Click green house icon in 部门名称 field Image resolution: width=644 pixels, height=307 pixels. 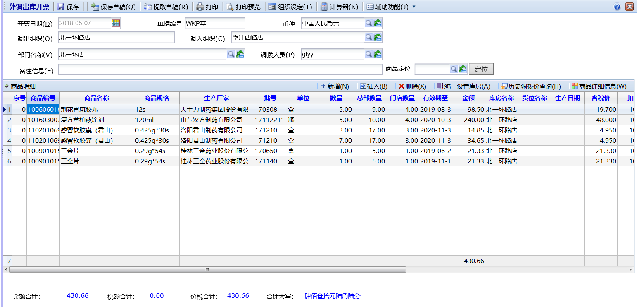point(240,54)
